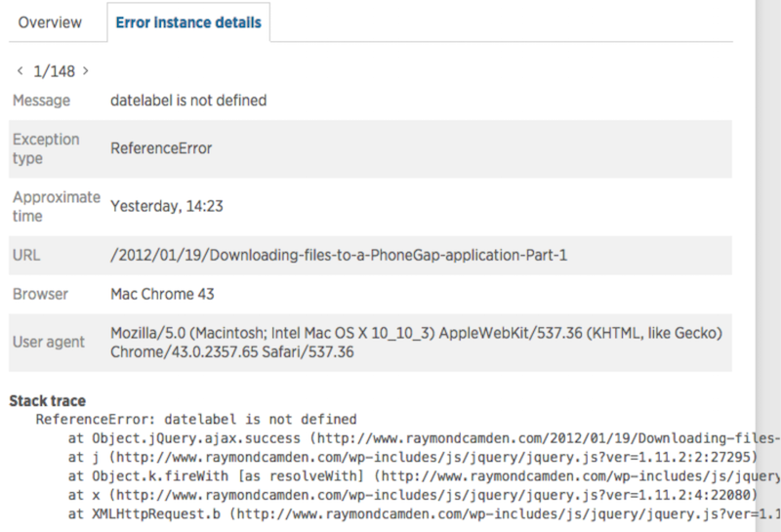This screenshot has width=781, height=532.
Task: Click the Stack trace heading
Action: [x=47, y=401]
